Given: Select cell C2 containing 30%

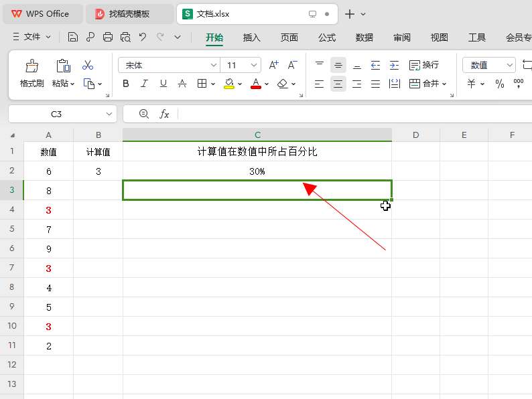Looking at the screenshot, I should (x=257, y=171).
